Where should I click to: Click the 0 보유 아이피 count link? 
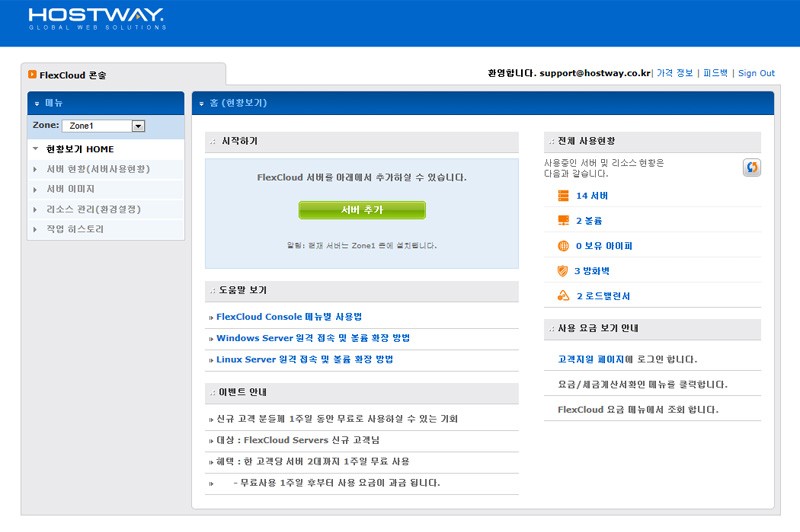[x=604, y=245]
